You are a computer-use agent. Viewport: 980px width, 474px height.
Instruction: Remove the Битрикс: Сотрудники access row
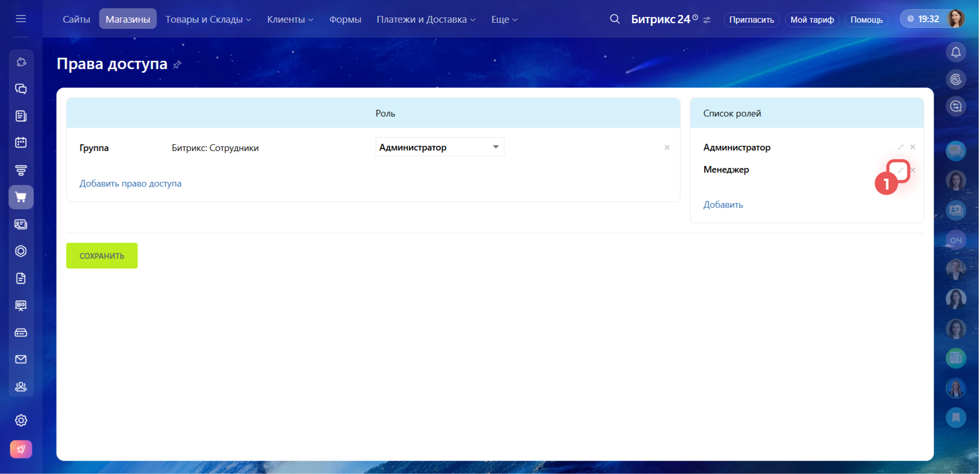(x=667, y=148)
